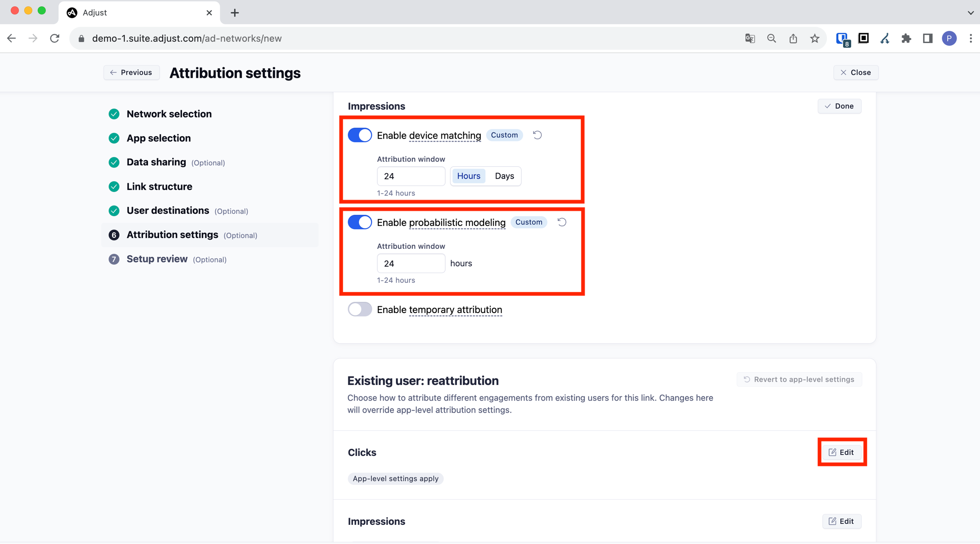Click the Google Translate icon in address bar
980x544 pixels.
tap(750, 38)
